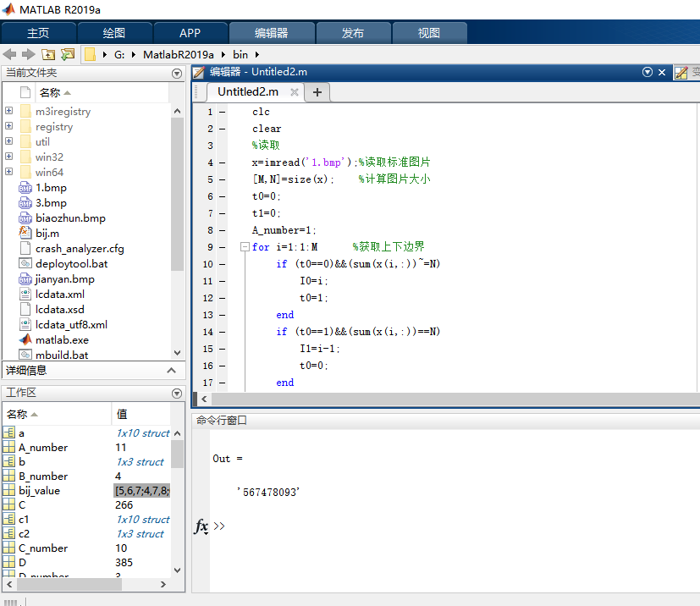This screenshot has width=700, height=606.
Task: Click the deploytool.bat file icon
Action: [x=25, y=264]
